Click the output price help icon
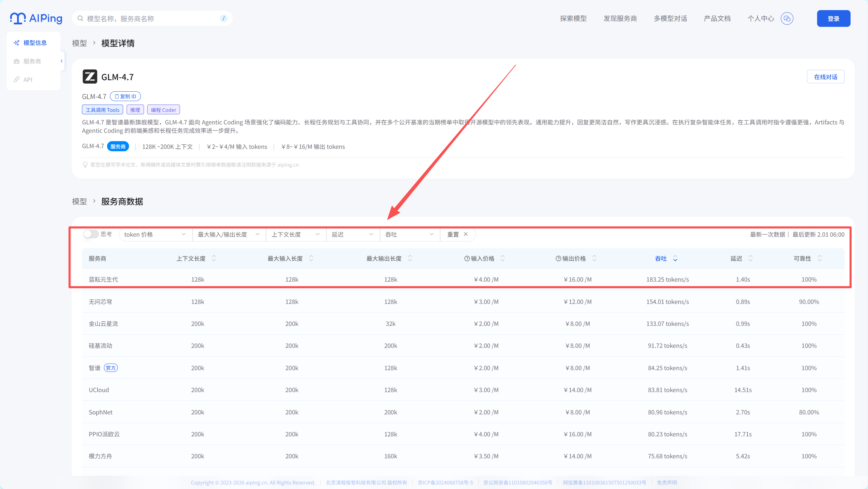Screen dimensions: 868x489 click(x=558, y=259)
